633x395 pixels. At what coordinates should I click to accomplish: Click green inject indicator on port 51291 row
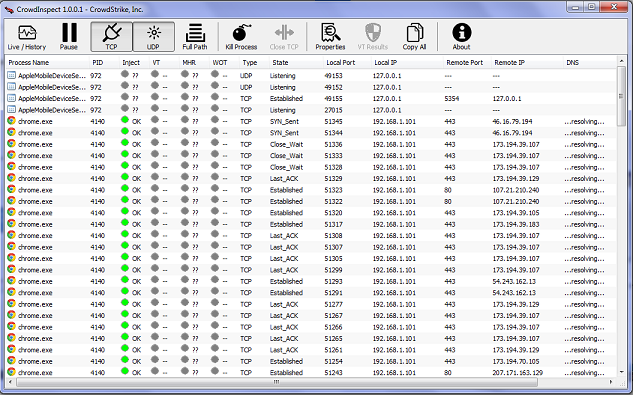pyautogui.click(x=125, y=292)
